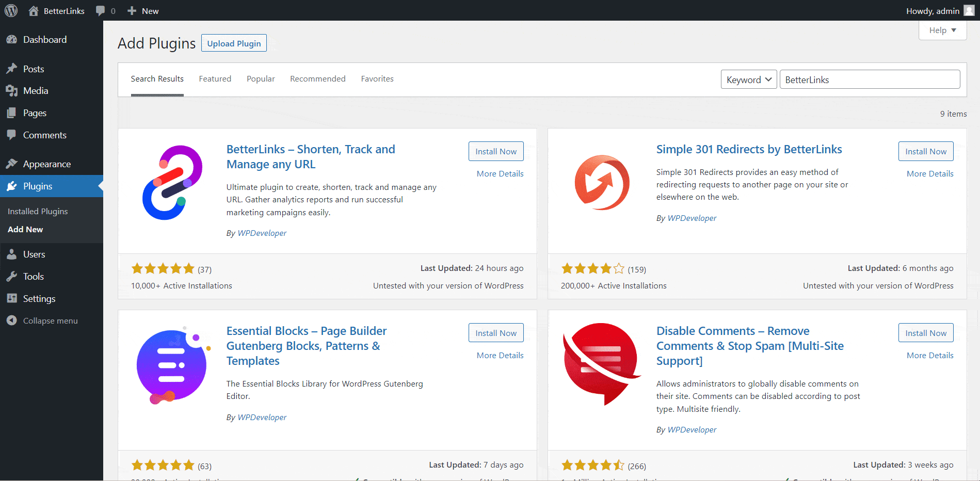
Task: Open the Keyword search type dropdown
Action: pyautogui.click(x=748, y=79)
